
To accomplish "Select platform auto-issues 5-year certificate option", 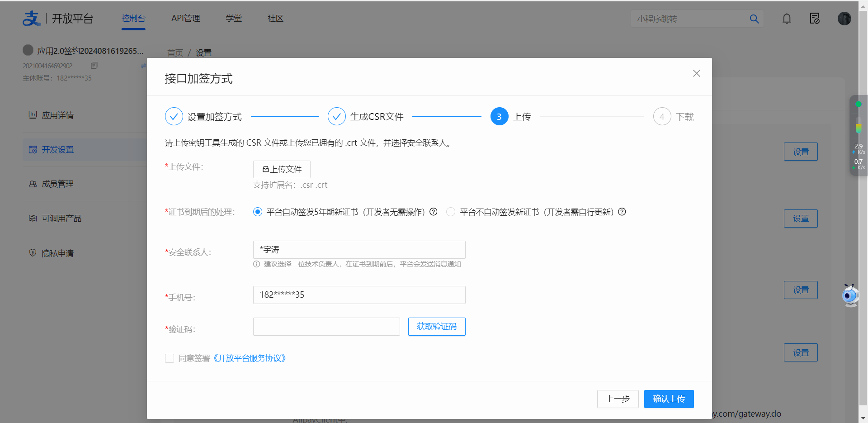I will coord(258,212).
